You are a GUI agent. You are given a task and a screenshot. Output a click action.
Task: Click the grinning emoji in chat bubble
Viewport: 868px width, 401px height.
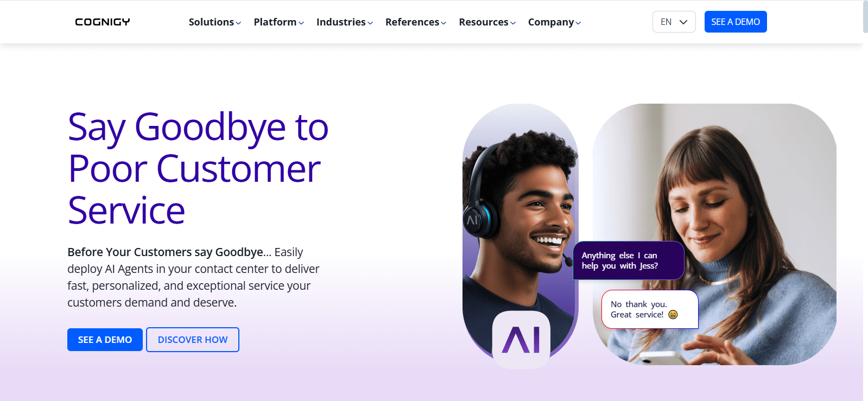click(673, 315)
